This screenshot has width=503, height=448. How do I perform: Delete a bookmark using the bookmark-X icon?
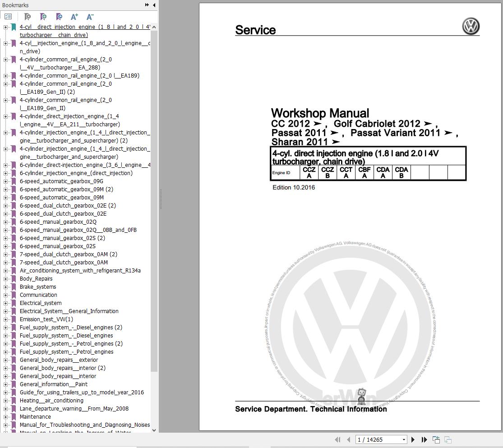point(27,17)
